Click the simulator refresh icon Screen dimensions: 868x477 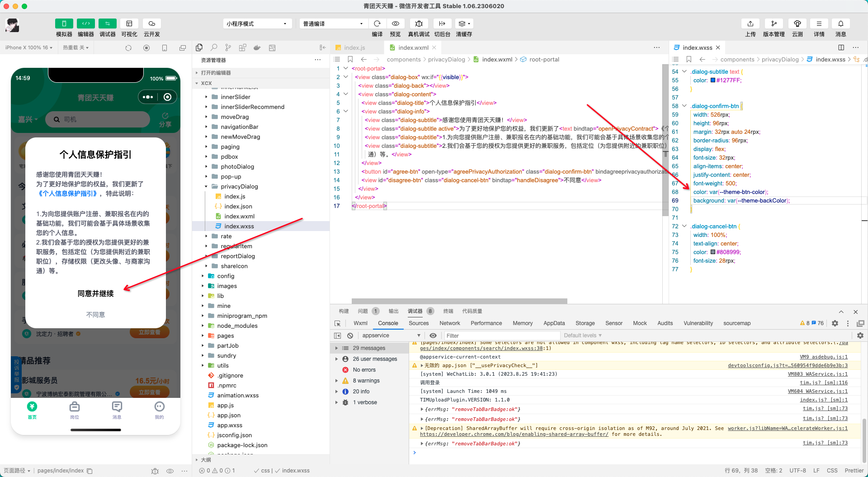(x=128, y=48)
